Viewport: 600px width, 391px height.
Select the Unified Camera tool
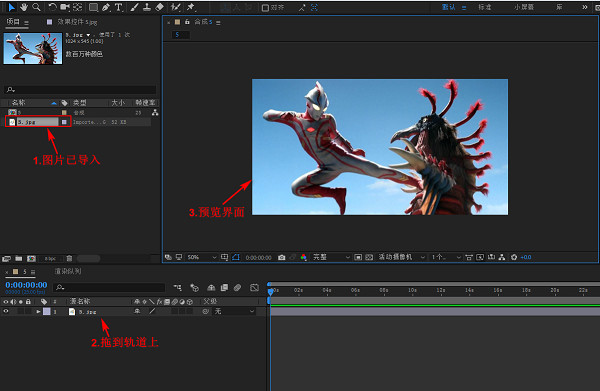65,7
